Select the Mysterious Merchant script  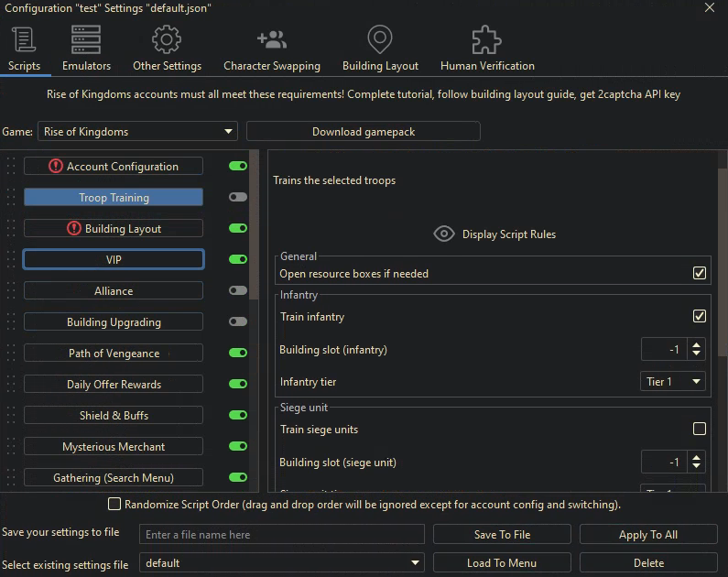click(x=114, y=446)
